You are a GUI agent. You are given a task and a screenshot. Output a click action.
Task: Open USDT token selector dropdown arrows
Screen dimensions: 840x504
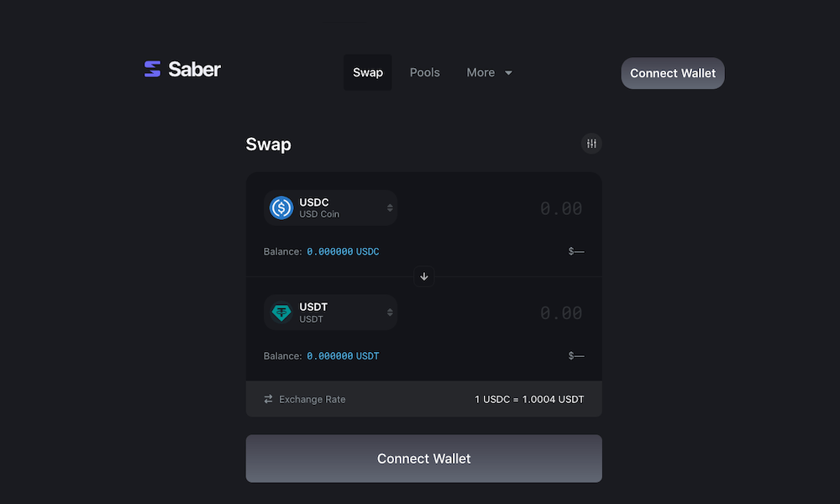pos(390,312)
